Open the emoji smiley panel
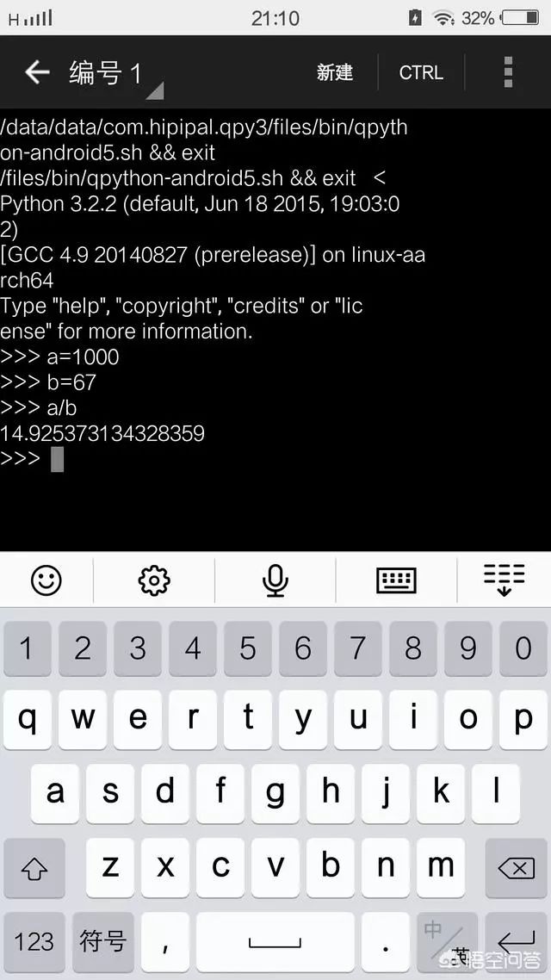Image resolution: width=551 pixels, height=980 pixels. pyautogui.click(x=46, y=580)
